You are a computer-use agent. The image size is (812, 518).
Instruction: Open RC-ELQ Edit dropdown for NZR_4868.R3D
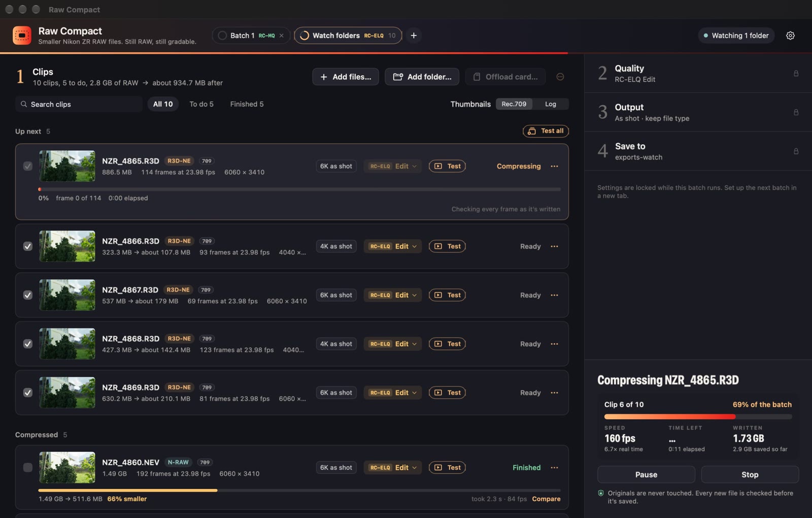click(393, 344)
